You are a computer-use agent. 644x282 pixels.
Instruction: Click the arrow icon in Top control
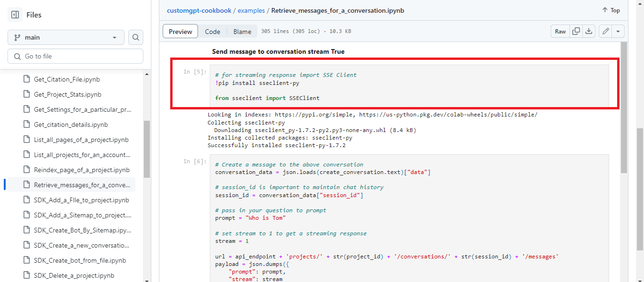(x=604, y=10)
